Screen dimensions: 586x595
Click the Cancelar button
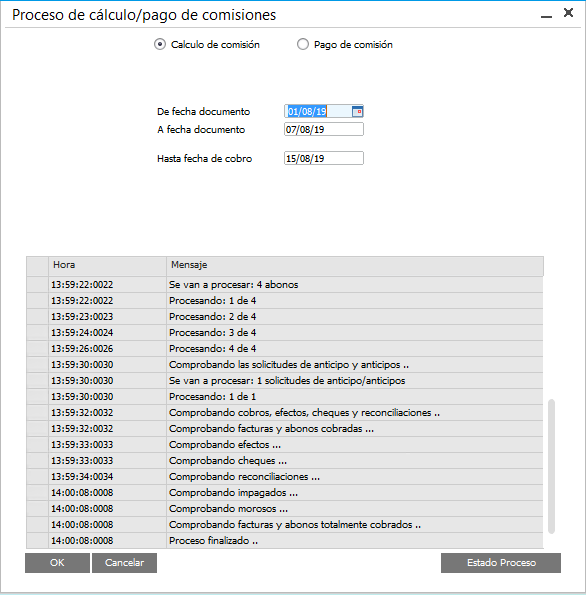tap(124, 563)
